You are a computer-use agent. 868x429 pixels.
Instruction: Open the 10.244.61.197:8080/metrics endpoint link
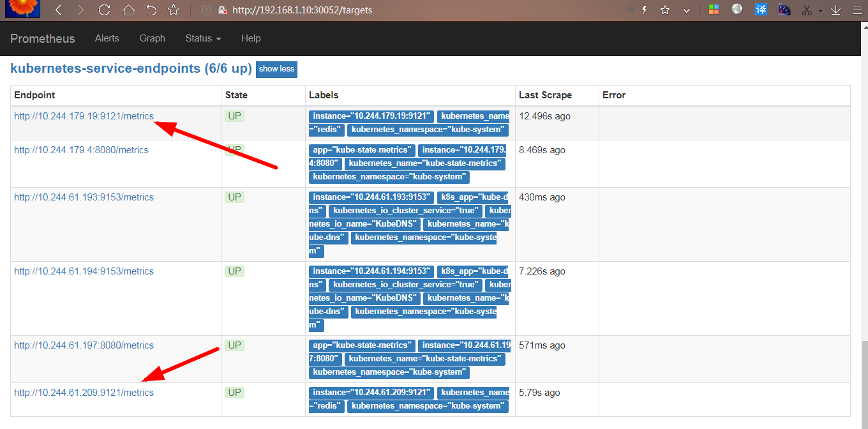pos(84,345)
